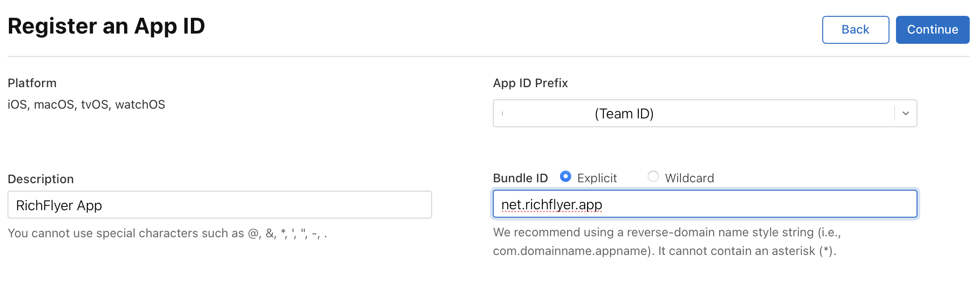Screen dimensions: 980x289
Task: Click the reverse-domain name recommendation text
Action: [667, 241]
